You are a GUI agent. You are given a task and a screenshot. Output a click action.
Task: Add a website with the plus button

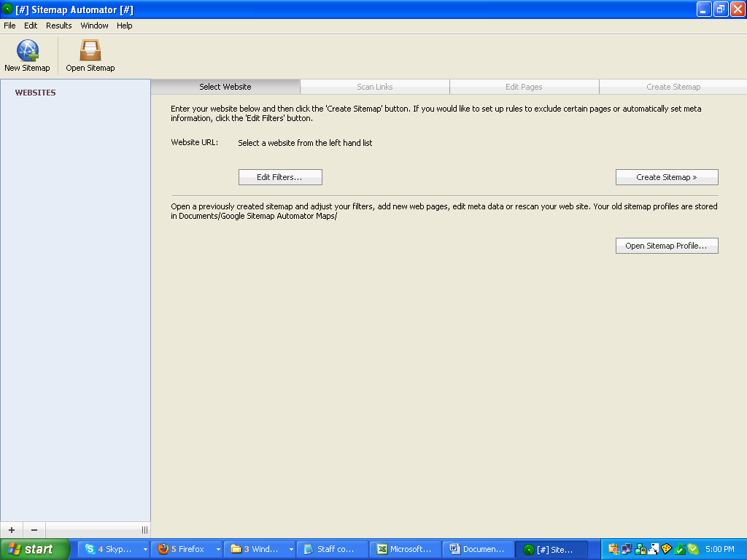[x=12, y=530]
